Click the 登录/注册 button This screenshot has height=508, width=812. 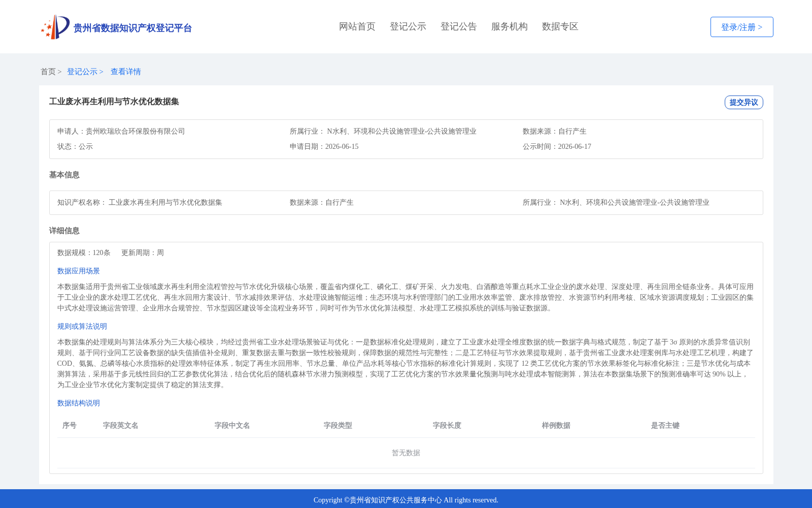(741, 27)
